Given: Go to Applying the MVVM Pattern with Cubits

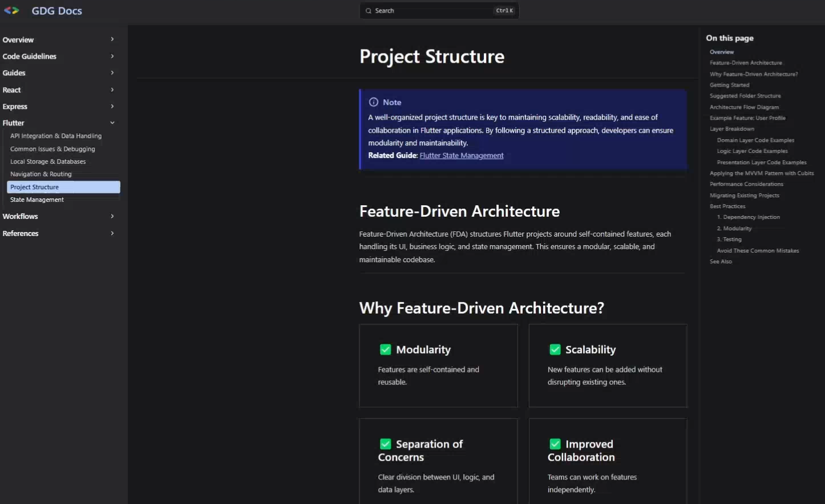Looking at the screenshot, I should [x=762, y=173].
